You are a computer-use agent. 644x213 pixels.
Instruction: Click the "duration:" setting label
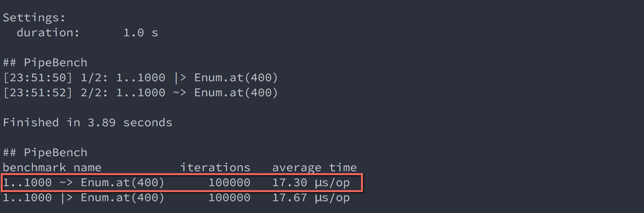pos(48,33)
